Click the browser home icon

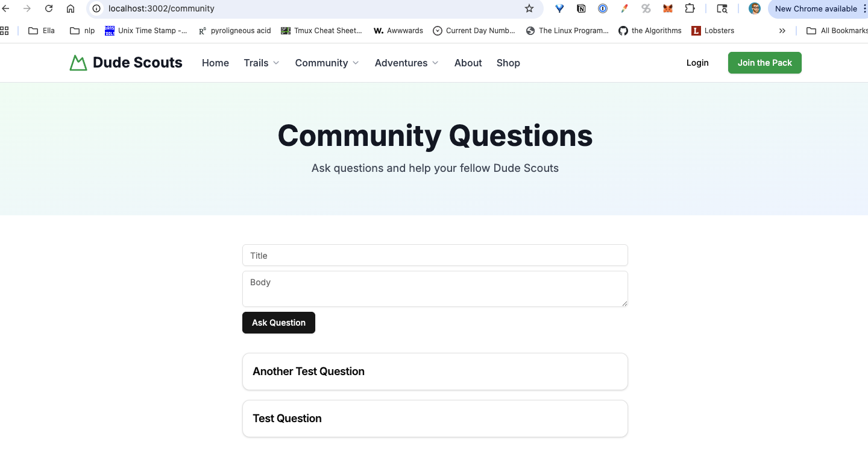coord(71,8)
